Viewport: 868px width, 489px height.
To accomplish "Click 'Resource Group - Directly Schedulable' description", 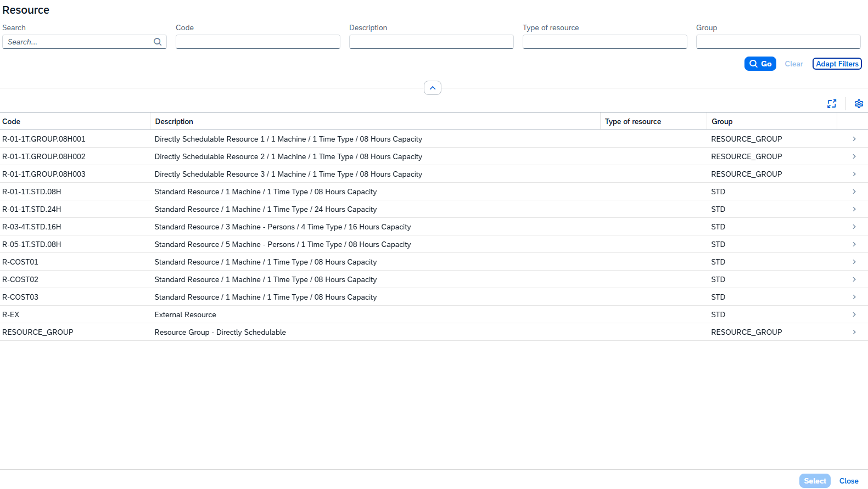I will (x=220, y=332).
